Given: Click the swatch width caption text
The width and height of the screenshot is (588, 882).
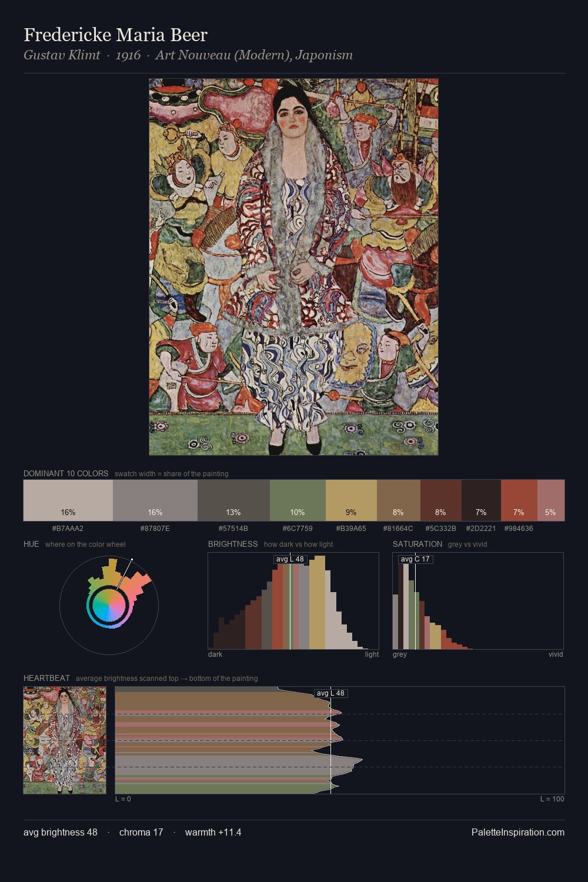Looking at the screenshot, I should coord(172,474).
